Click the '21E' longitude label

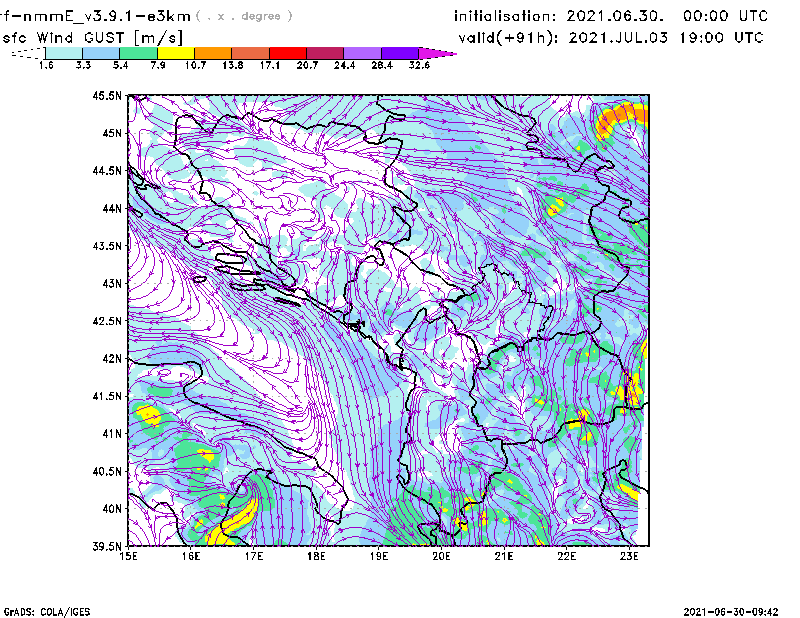click(504, 556)
